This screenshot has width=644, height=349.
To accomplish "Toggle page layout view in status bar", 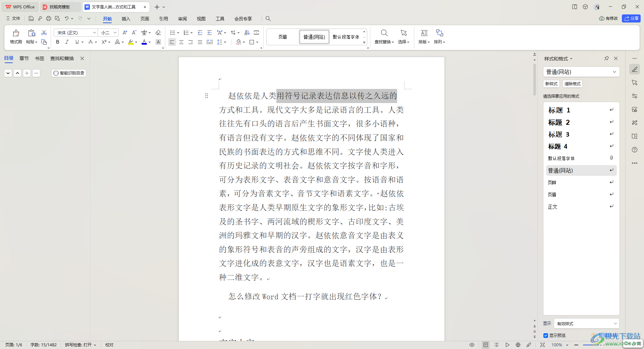I will pyautogui.click(x=485, y=345).
